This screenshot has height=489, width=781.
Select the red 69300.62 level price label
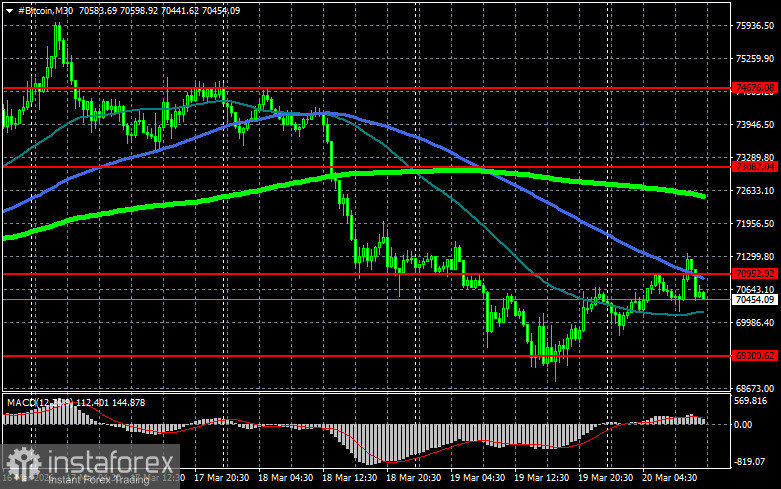pos(755,356)
